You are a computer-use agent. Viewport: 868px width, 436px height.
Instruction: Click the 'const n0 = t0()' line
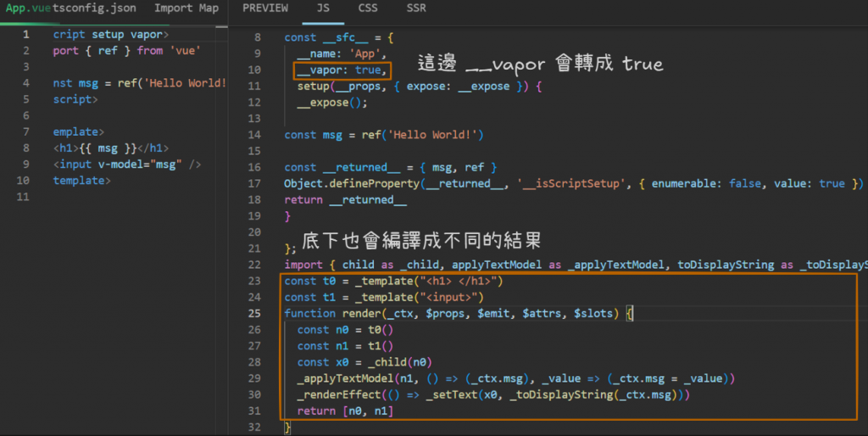[x=345, y=330]
